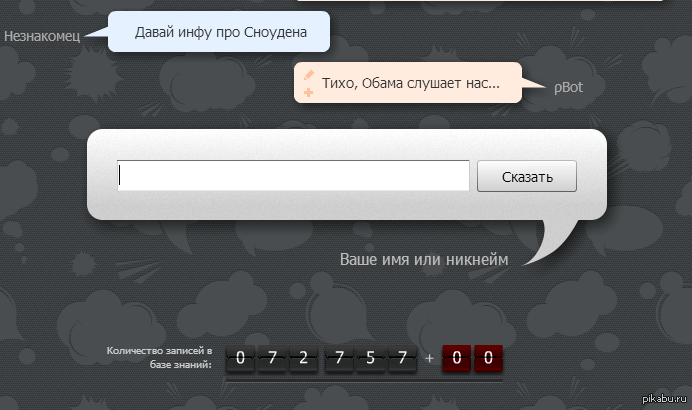The image size is (692, 410).
Task: Click the first red 0 digit after plus
Action: point(456,357)
